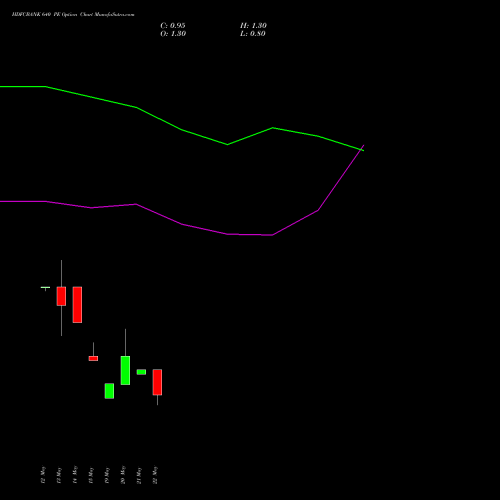Image resolution: width=500 pixels, height=500 pixels.
Task: Select the red candle for 13 May
Action: [x=61, y=296]
